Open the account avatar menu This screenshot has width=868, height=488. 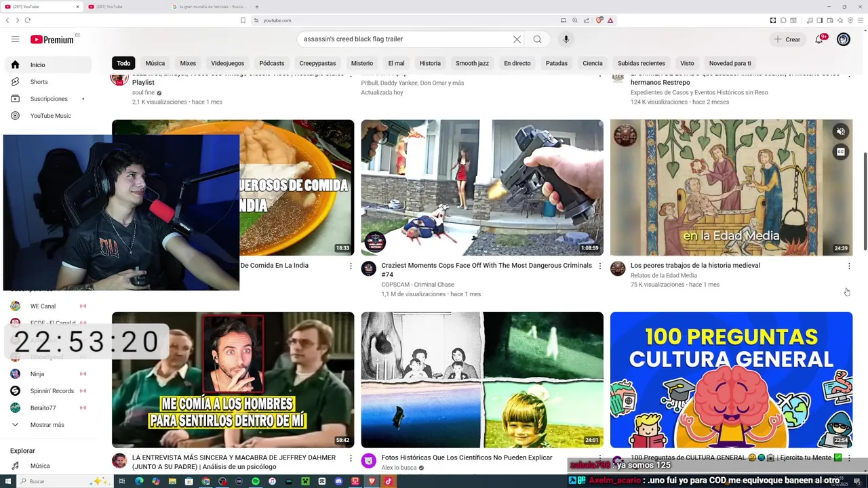click(843, 39)
